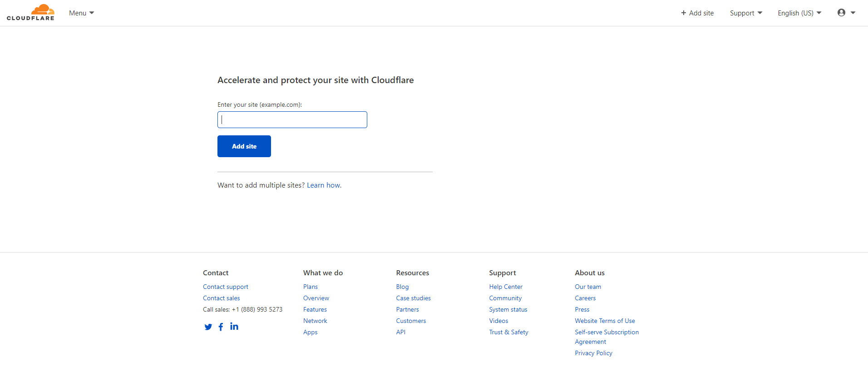Open the Privacy Policy link
The image size is (868, 367).
(594, 353)
